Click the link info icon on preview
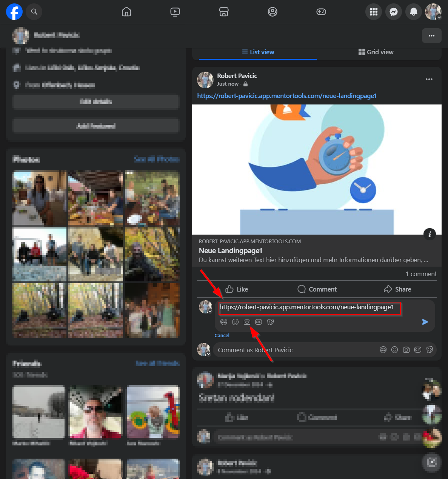 pyautogui.click(x=430, y=234)
